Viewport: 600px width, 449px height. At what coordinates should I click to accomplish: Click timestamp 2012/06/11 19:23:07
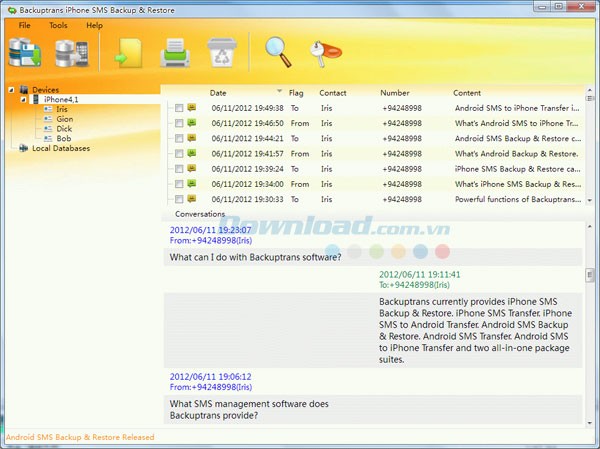coord(210,230)
